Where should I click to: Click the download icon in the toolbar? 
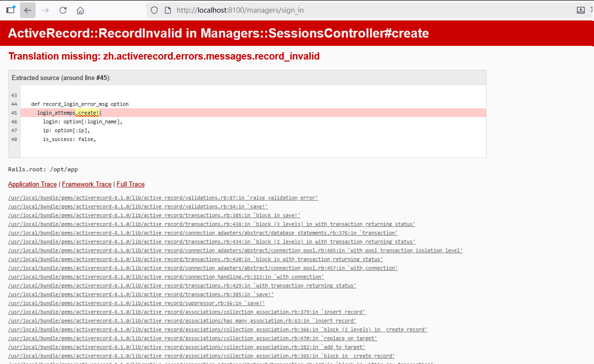(x=580, y=10)
